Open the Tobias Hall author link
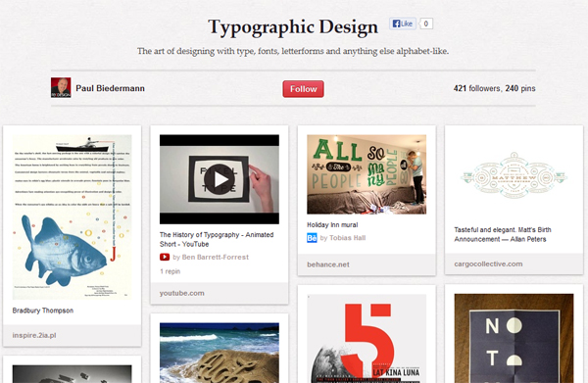 click(347, 238)
